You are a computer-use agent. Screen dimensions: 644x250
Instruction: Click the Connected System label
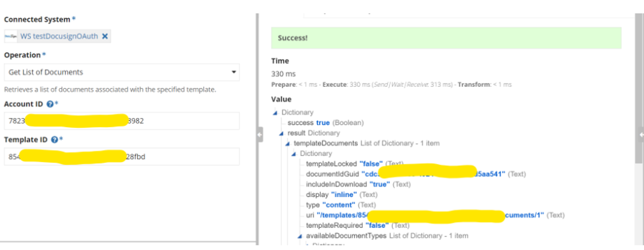[x=37, y=19]
